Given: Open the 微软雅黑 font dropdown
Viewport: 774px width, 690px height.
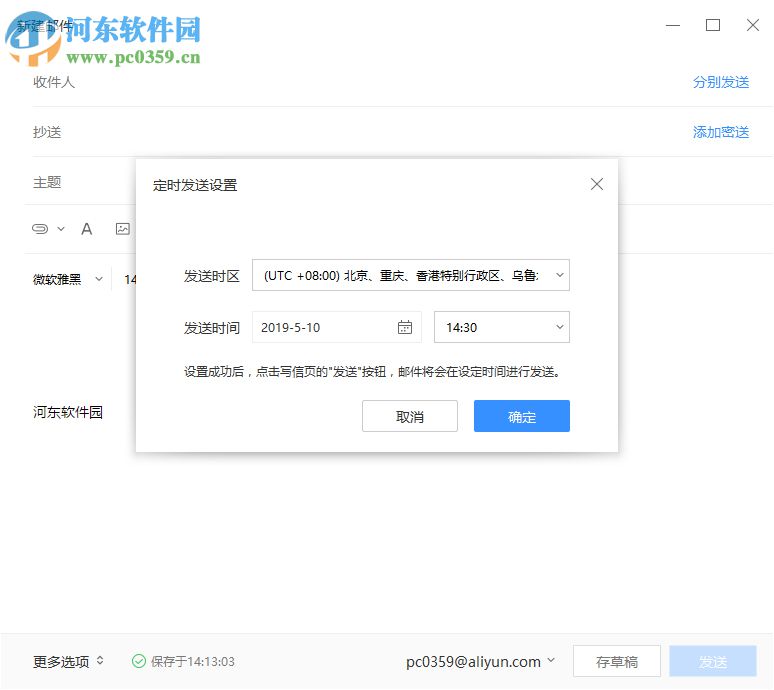Looking at the screenshot, I should coord(68,279).
